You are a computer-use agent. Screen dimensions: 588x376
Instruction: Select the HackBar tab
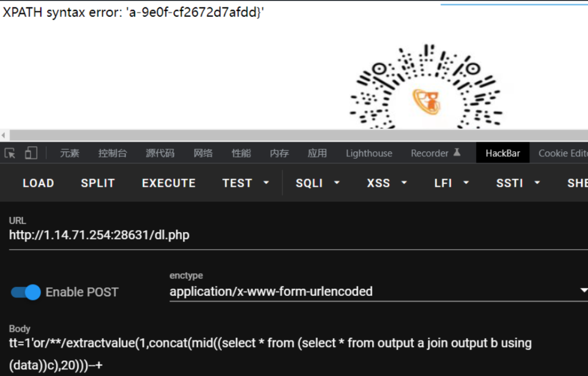[x=503, y=153]
